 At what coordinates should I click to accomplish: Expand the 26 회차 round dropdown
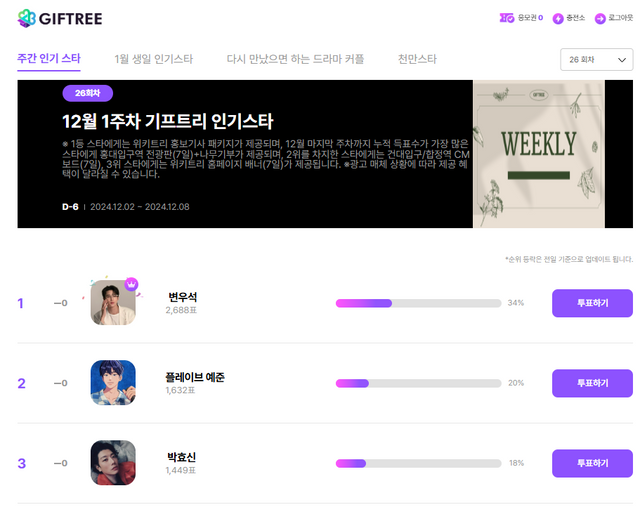tap(596, 60)
